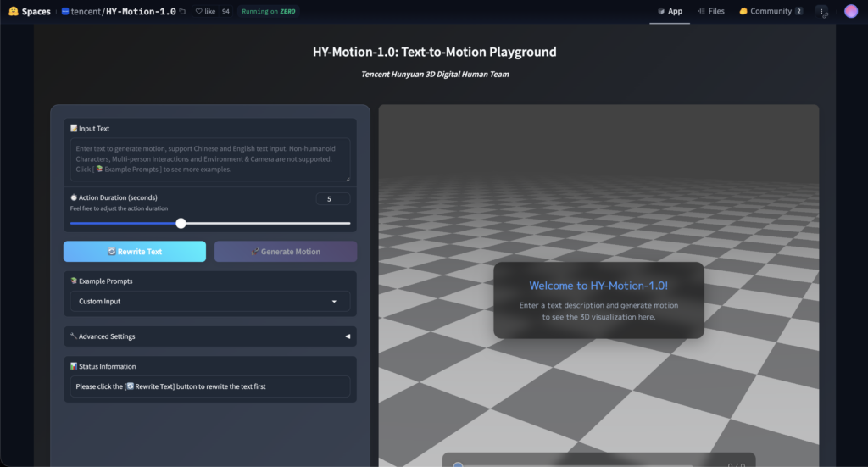Click the Running on ZERO status badge
This screenshot has width=868, height=467.
(x=269, y=12)
